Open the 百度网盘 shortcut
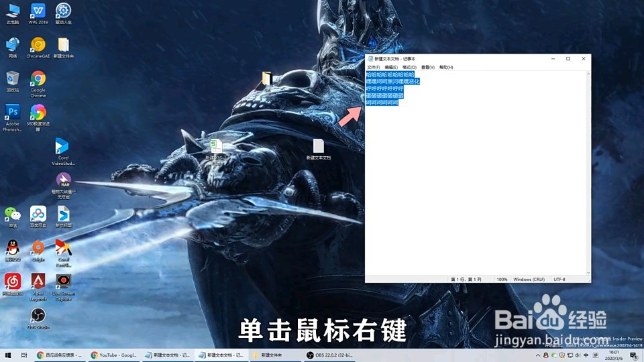This screenshot has width=644, height=362. (x=38, y=217)
